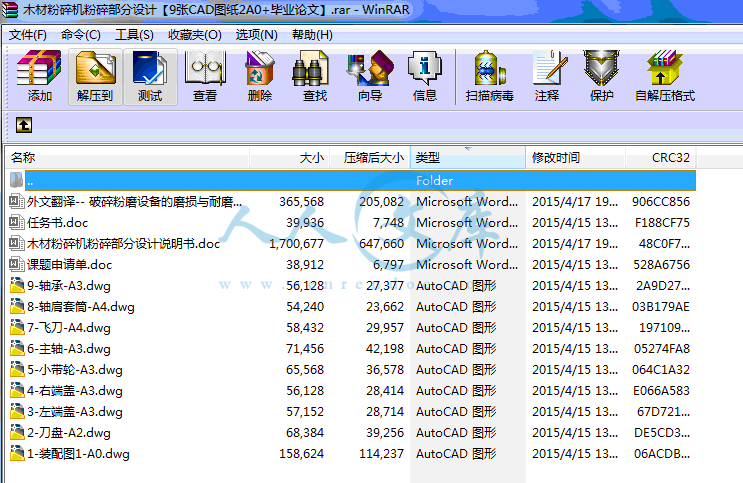Click DWG icon of 5-小带轮-A3.dwg
The image size is (743, 483).
[x=17, y=369]
